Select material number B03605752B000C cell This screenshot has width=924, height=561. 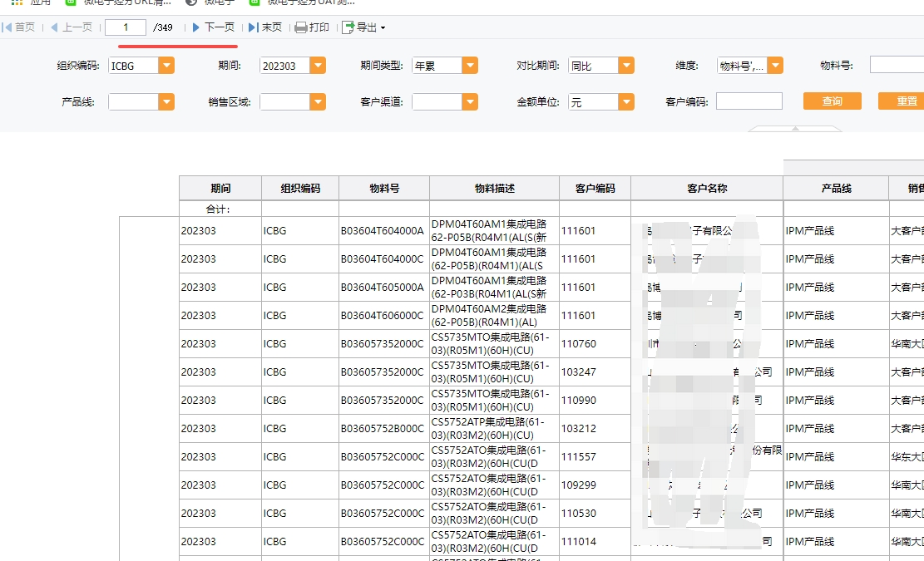(384, 429)
